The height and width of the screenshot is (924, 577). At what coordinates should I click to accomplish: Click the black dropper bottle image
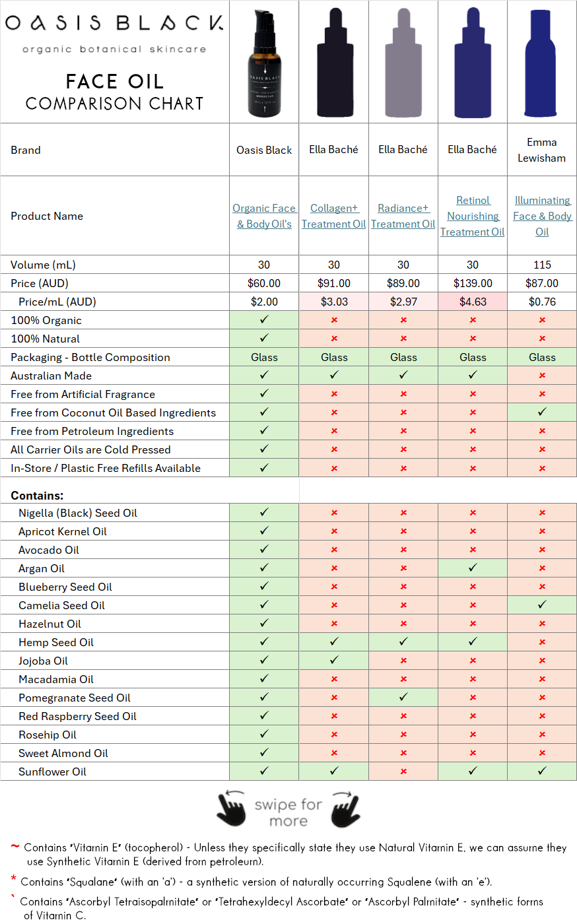(335, 63)
